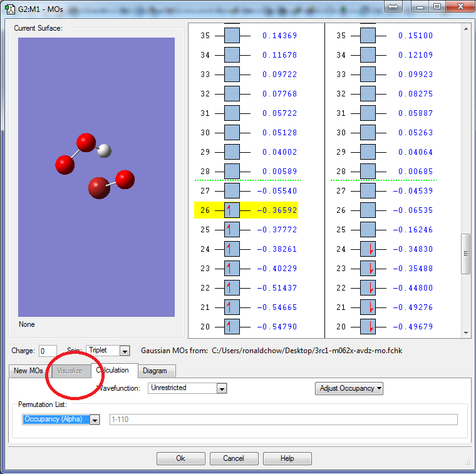Select alpha energy value 0.14369
Viewport: 476px width, 474px height.
click(x=279, y=35)
